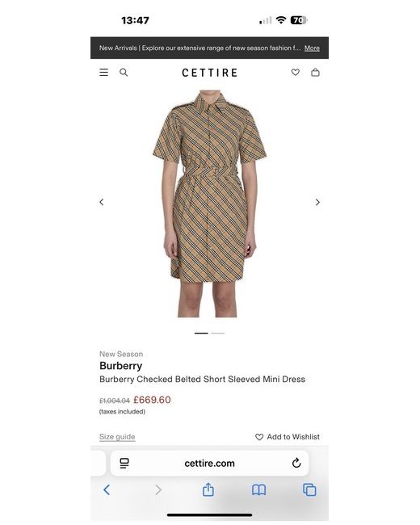Tap the CETTIRE logo

pos(210,73)
